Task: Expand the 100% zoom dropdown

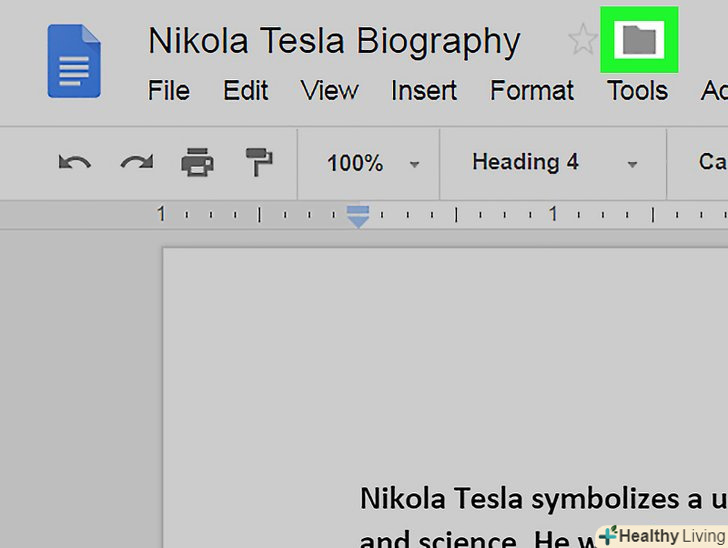Action: tap(372, 163)
